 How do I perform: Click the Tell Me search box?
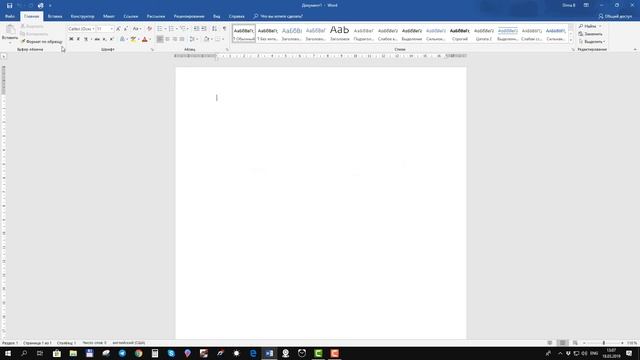278,16
